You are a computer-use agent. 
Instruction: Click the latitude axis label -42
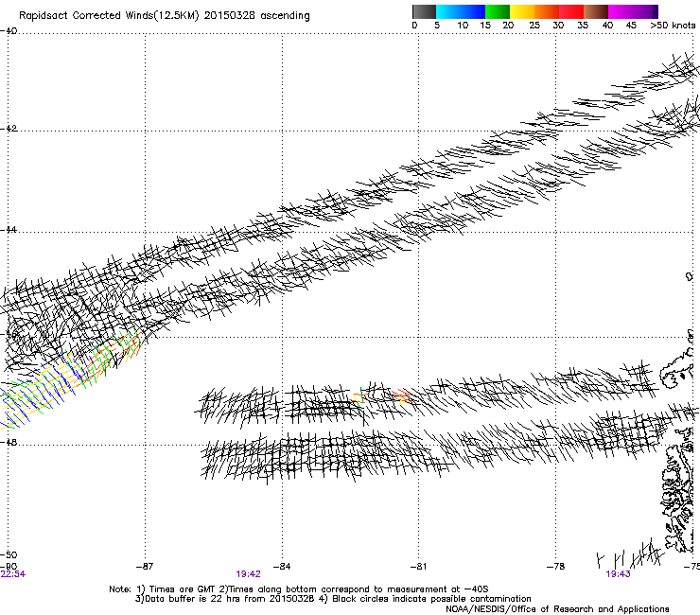coord(9,129)
